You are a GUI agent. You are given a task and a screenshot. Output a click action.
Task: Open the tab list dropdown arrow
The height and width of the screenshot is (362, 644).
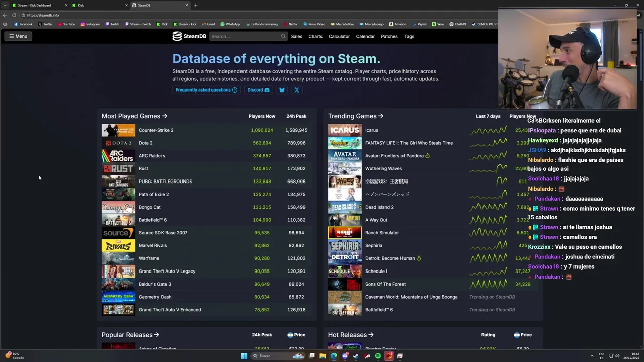pyautogui.click(x=5, y=5)
